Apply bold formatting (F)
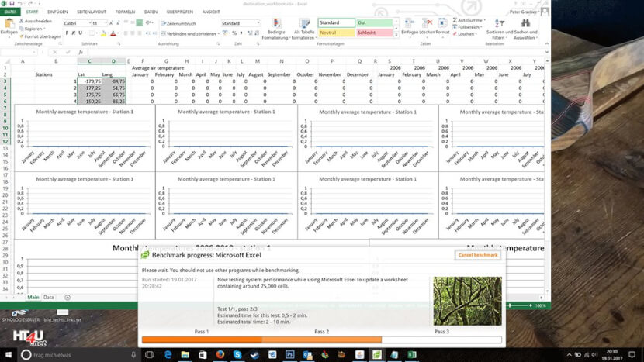Image resolution: width=644 pixels, height=362 pixels. click(67, 33)
